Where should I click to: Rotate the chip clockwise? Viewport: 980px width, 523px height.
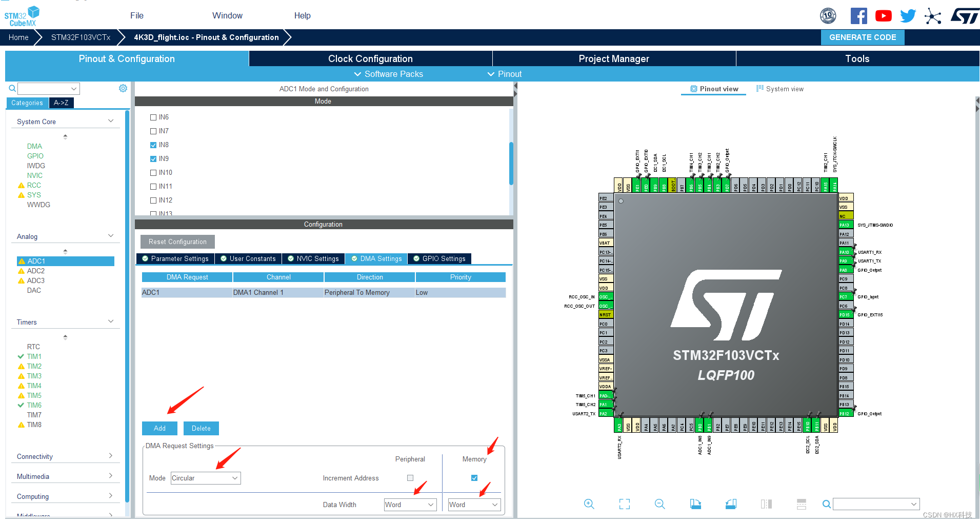(695, 504)
